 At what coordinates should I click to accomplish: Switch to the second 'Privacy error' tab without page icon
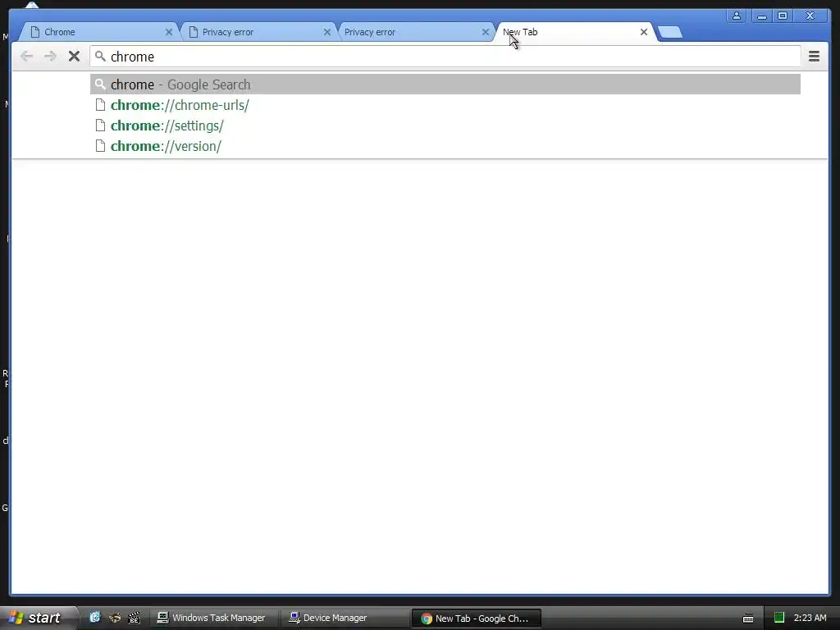(415, 32)
